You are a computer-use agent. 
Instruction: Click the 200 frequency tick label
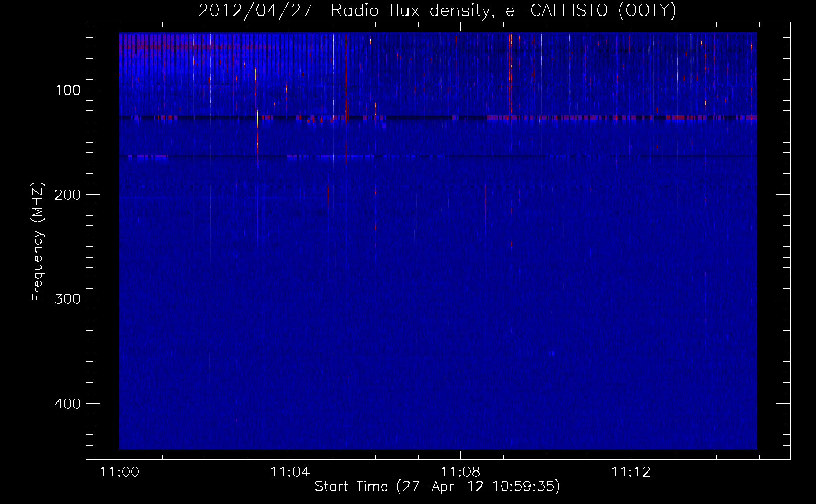(68, 195)
